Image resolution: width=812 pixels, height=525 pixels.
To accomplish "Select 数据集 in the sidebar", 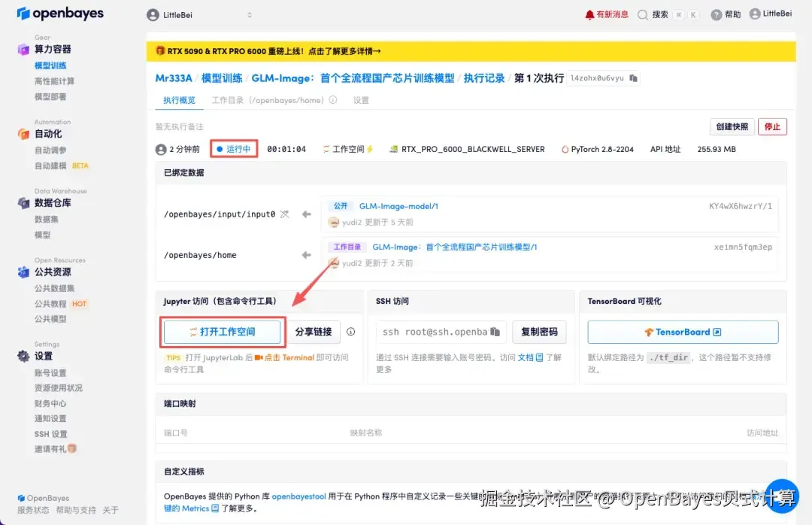I will pyautogui.click(x=46, y=219).
